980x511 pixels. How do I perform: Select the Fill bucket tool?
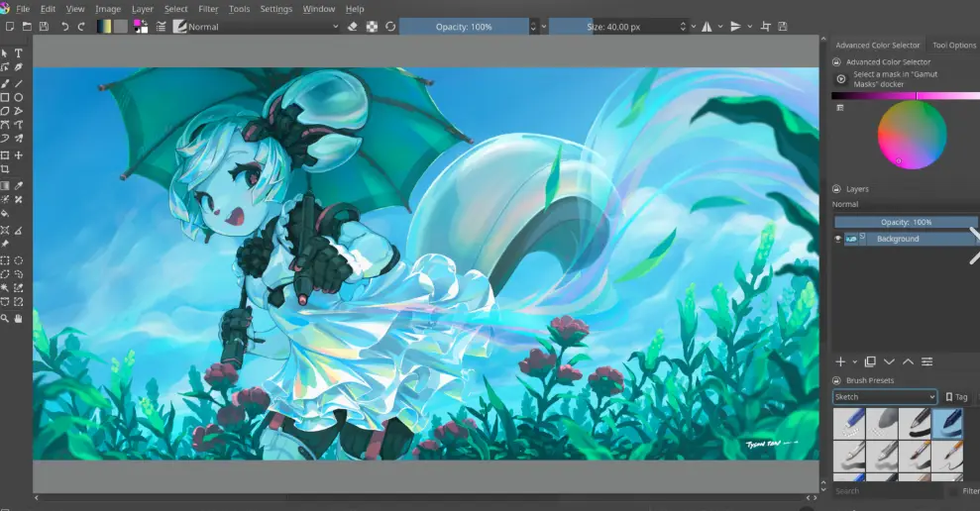(5, 214)
